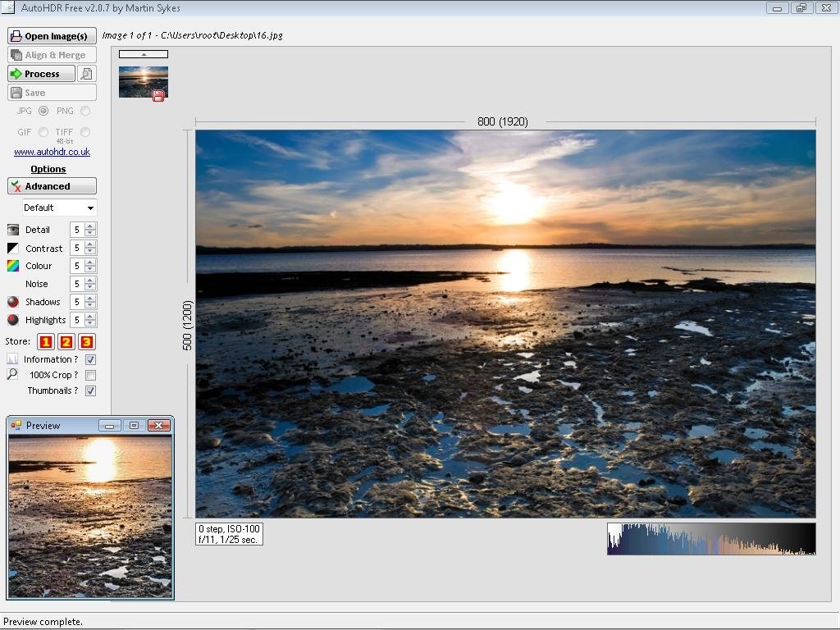The image size is (840, 630).
Task: Click the AutoHDR application title icon
Action: tap(7, 7)
